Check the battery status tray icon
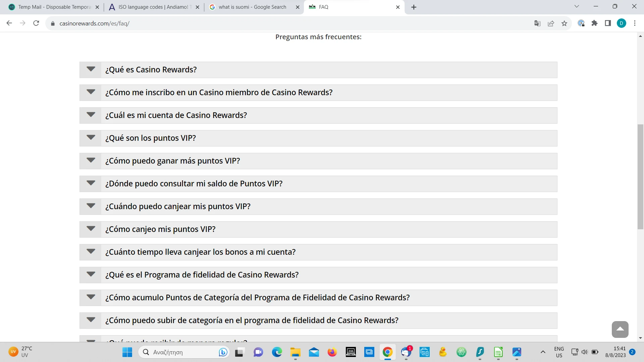This screenshot has height=362, width=644. point(595,352)
